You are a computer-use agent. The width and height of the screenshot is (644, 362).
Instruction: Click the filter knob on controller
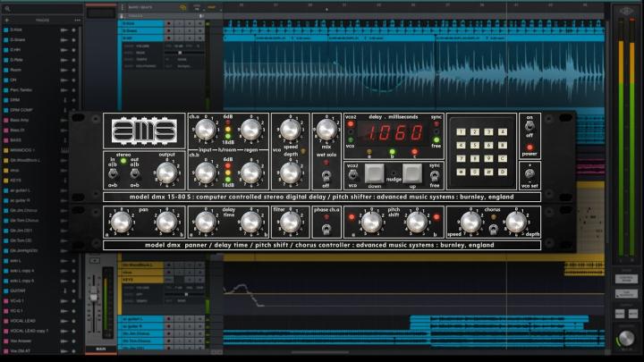[291, 222]
